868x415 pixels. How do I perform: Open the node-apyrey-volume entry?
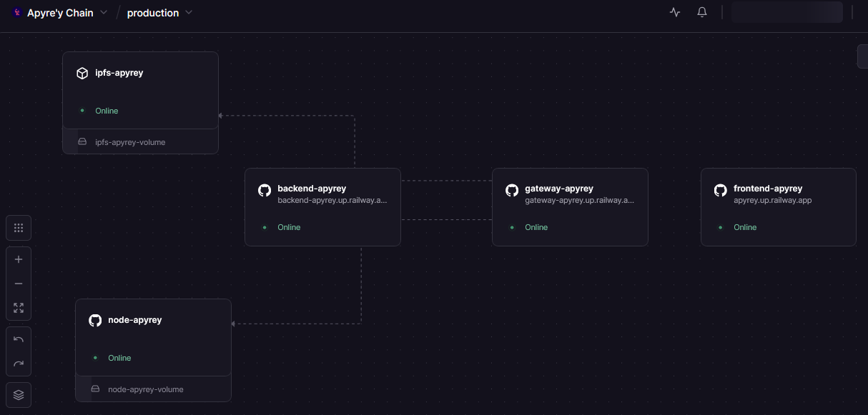(145, 389)
